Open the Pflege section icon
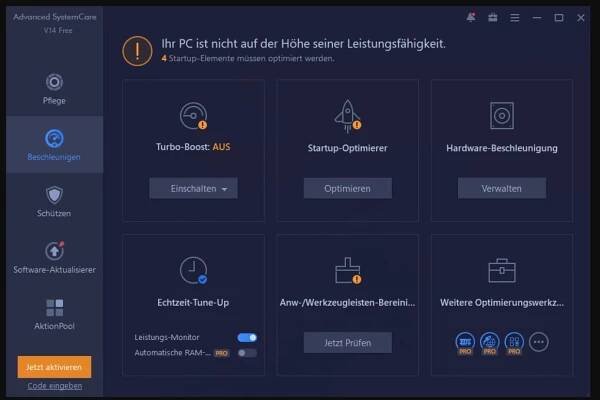This screenshot has height=400, width=600. [x=54, y=82]
